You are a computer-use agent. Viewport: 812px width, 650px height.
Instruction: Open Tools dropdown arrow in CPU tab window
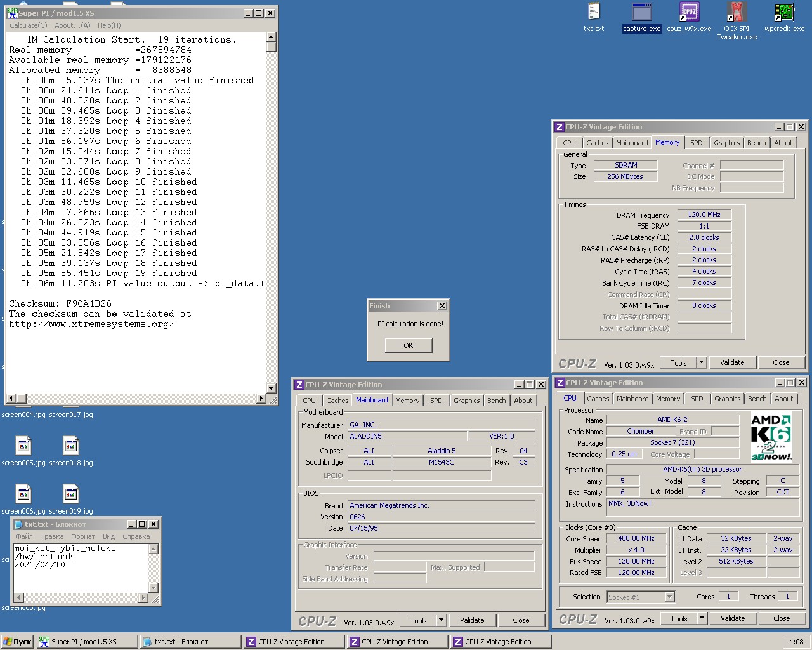point(702,618)
